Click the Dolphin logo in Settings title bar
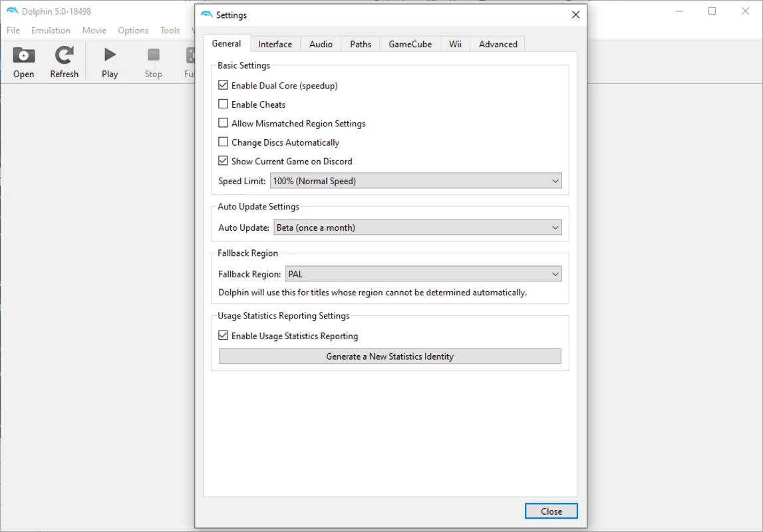Screen dimensions: 763x532 (x=207, y=15)
